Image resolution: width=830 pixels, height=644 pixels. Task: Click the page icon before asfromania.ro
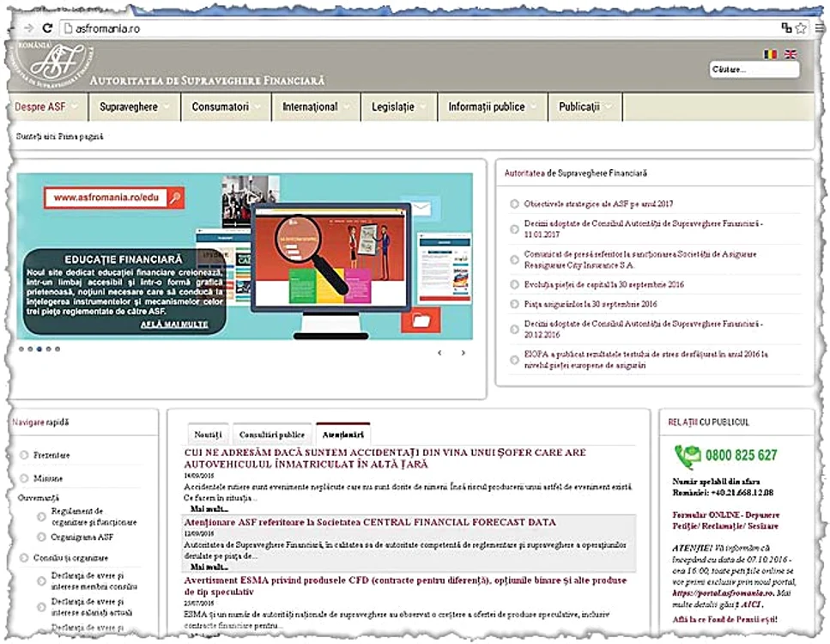tap(68, 28)
